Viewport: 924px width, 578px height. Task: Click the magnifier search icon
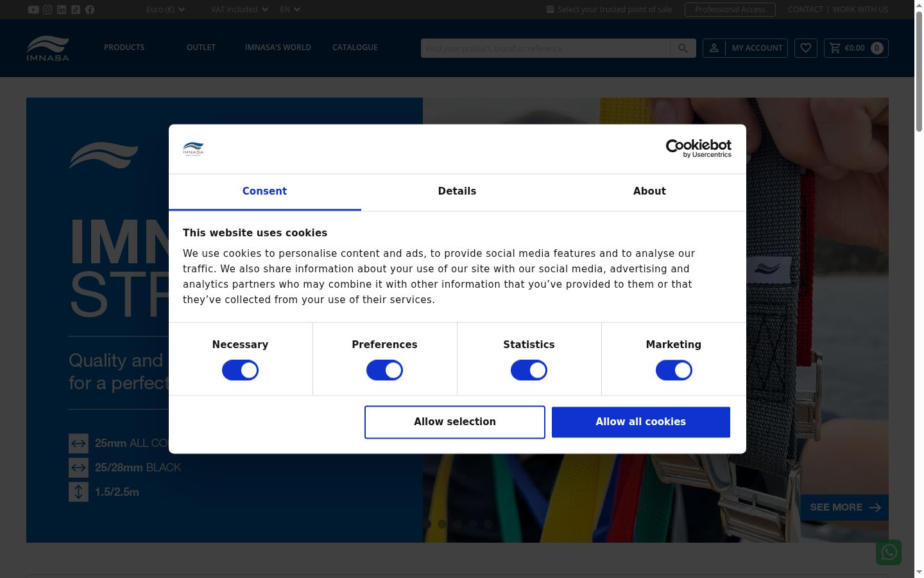pyautogui.click(x=683, y=48)
